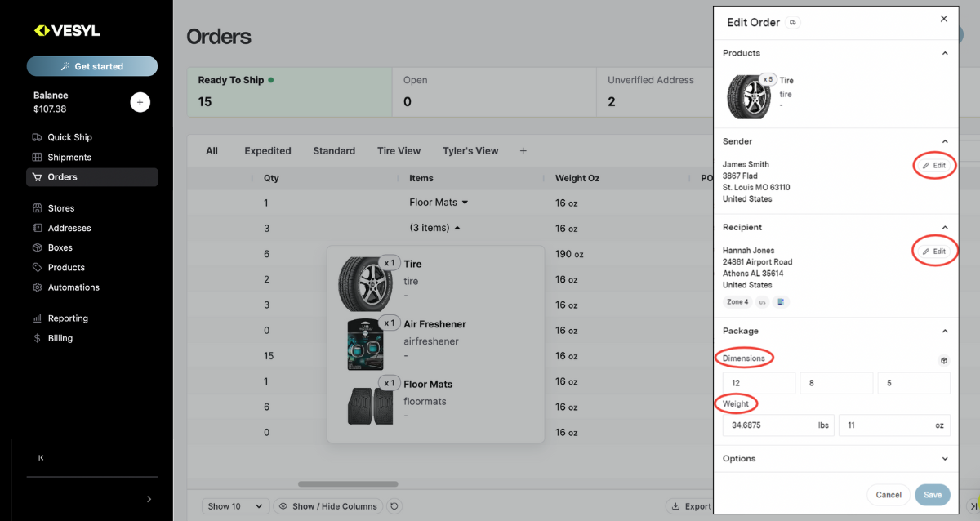The image size is (980, 521).
Task: Click the box icon next to Dimensions
Action: tap(944, 360)
